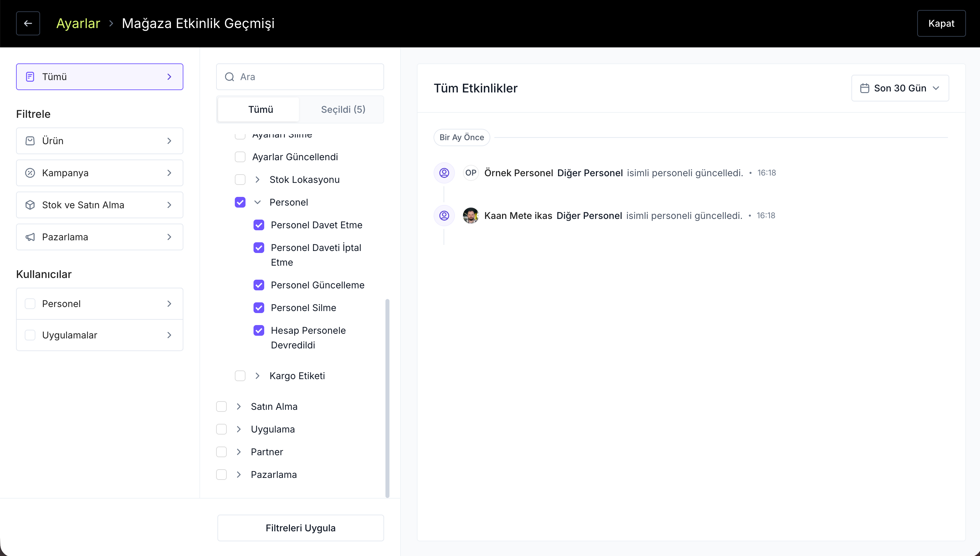Click the calendar icon near Son 30 Gün
The width and height of the screenshot is (980, 556).
[x=865, y=88]
